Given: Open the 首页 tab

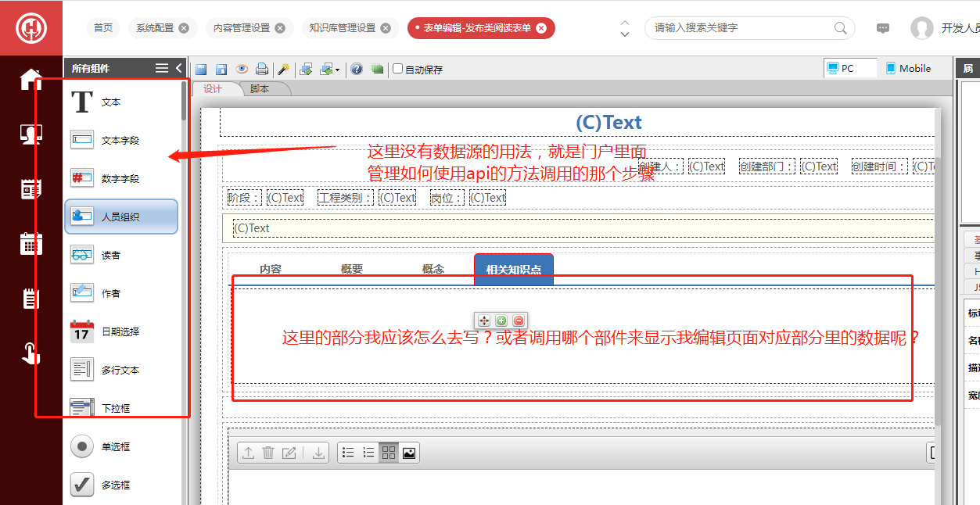Looking at the screenshot, I should pos(103,28).
